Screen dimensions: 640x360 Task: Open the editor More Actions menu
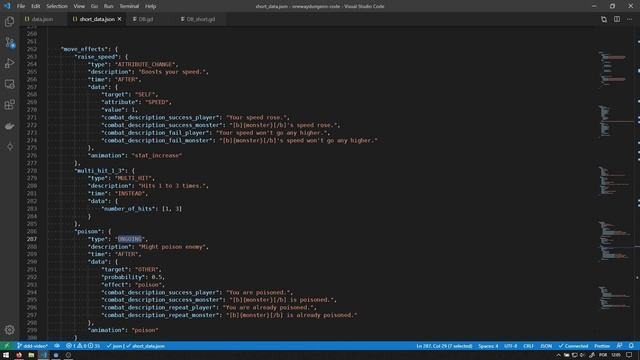coord(629,19)
